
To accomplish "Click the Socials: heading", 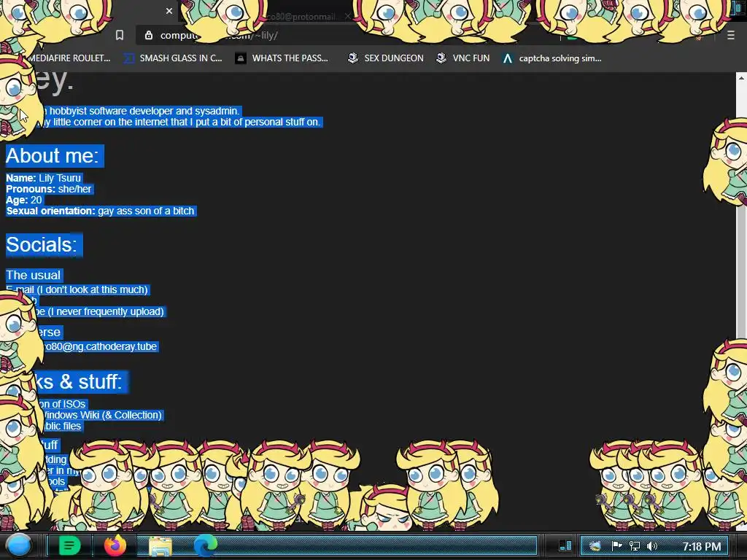I will 42,245.
